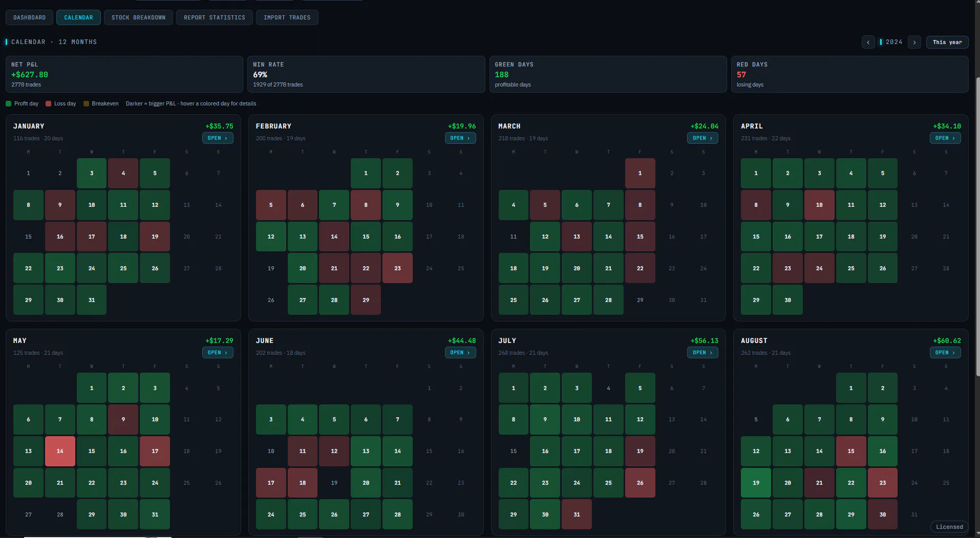Screen dimensions: 980x538
Task: Switch to the Dashboard tab
Action: coord(29,17)
